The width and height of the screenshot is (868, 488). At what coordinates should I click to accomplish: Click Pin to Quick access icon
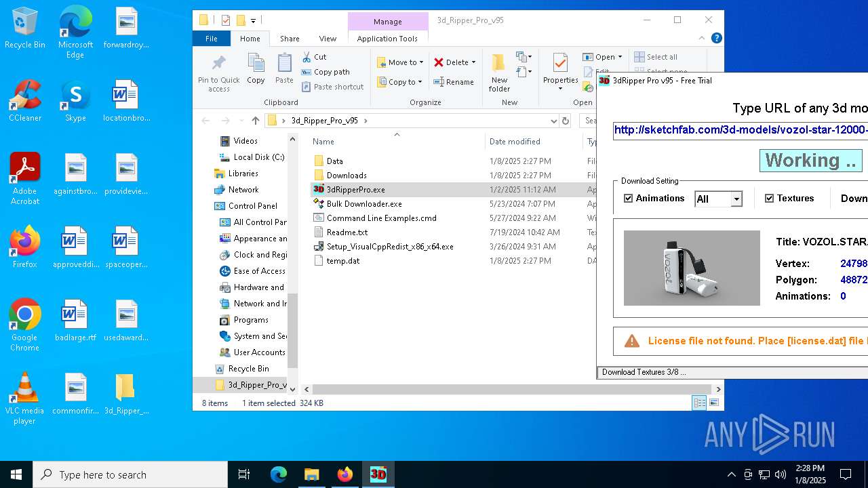pyautogui.click(x=218, y=73)
